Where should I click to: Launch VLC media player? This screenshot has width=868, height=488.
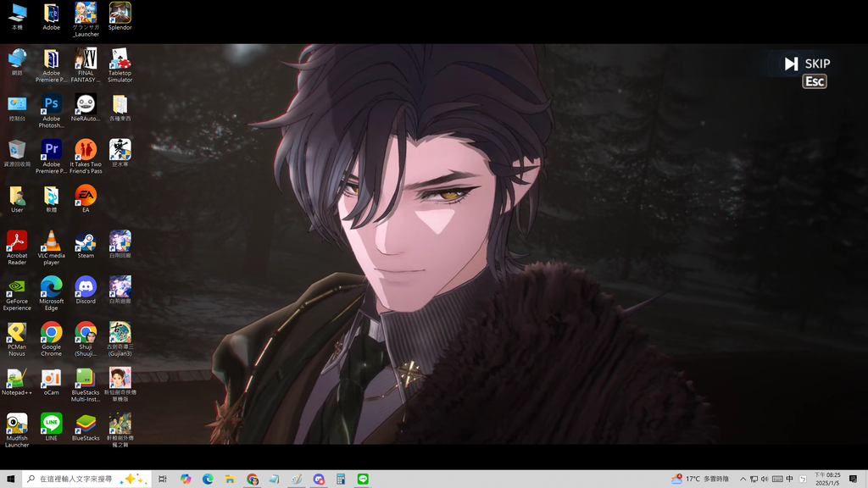tap(52, 248)
